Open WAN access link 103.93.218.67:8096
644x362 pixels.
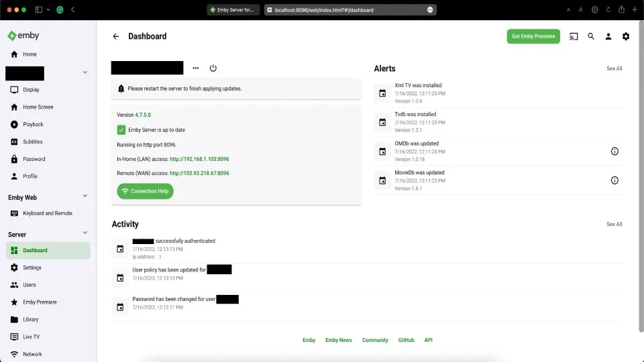(x=199, y=173)
